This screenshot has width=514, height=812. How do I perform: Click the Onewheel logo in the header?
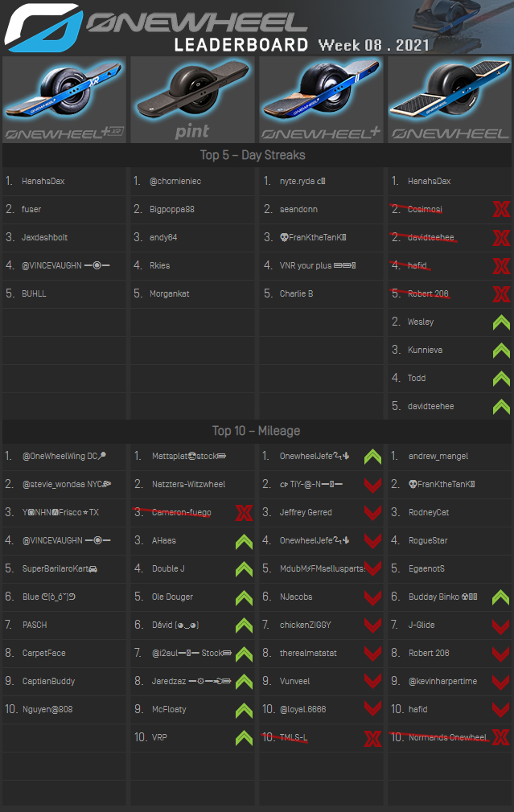(x=42, y=27)
